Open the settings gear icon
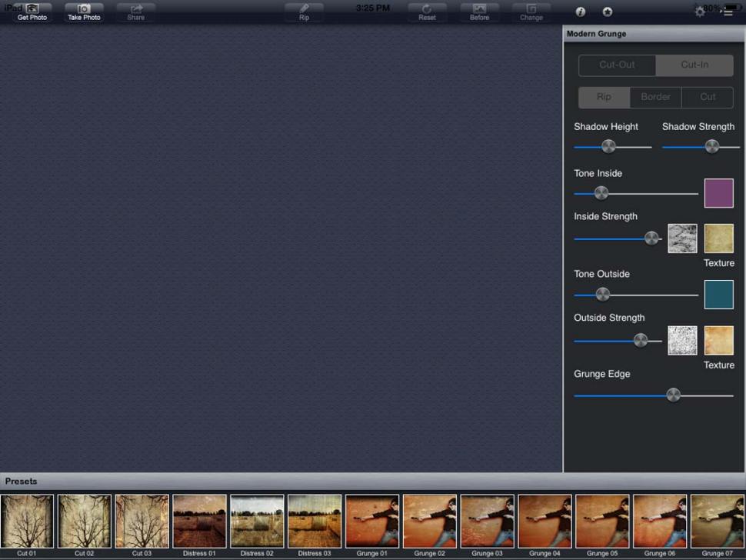Image resolution: width=746 pixels, height=560 pixels. coord(700,12)
